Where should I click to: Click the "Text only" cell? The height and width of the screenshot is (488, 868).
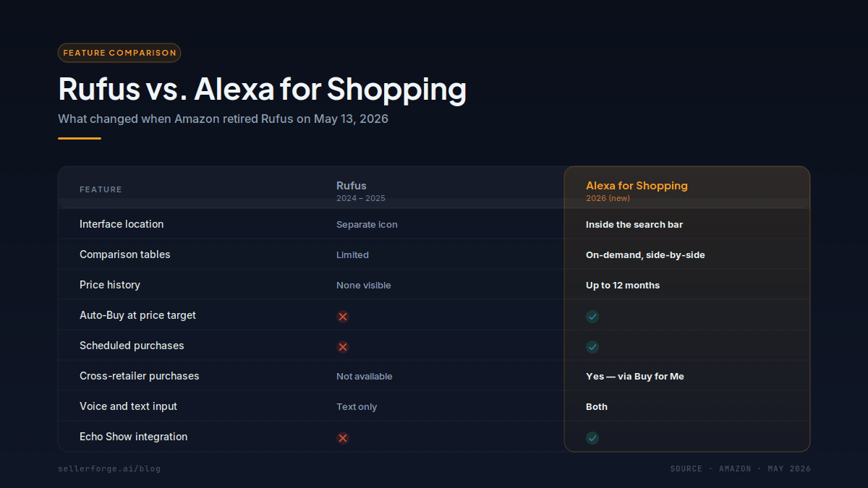[x=357, y=407]
